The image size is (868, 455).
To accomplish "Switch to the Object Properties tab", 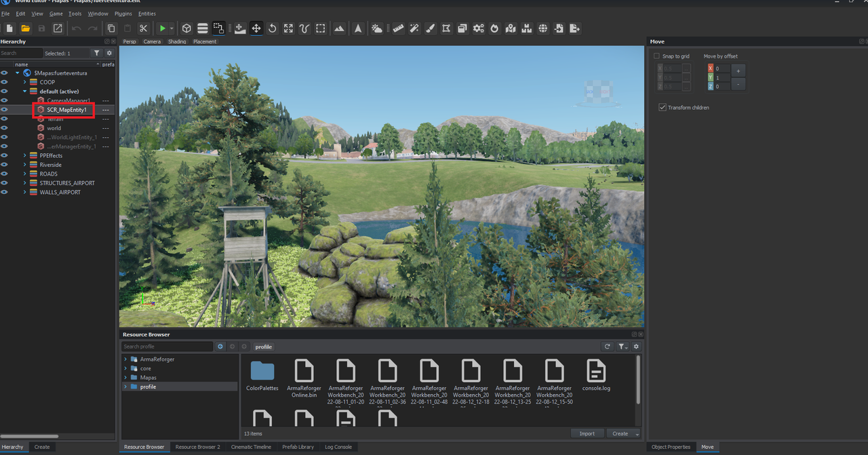I will tap(671, 447).
